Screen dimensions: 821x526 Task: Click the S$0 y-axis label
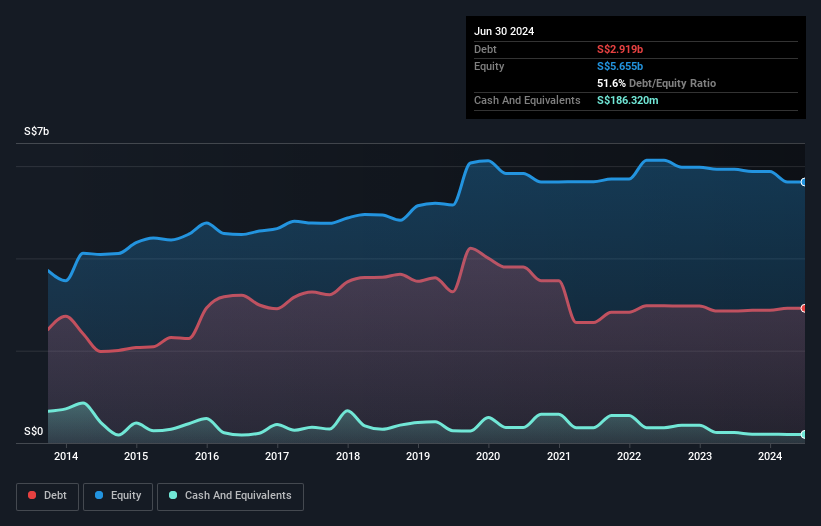coord(34,432)
